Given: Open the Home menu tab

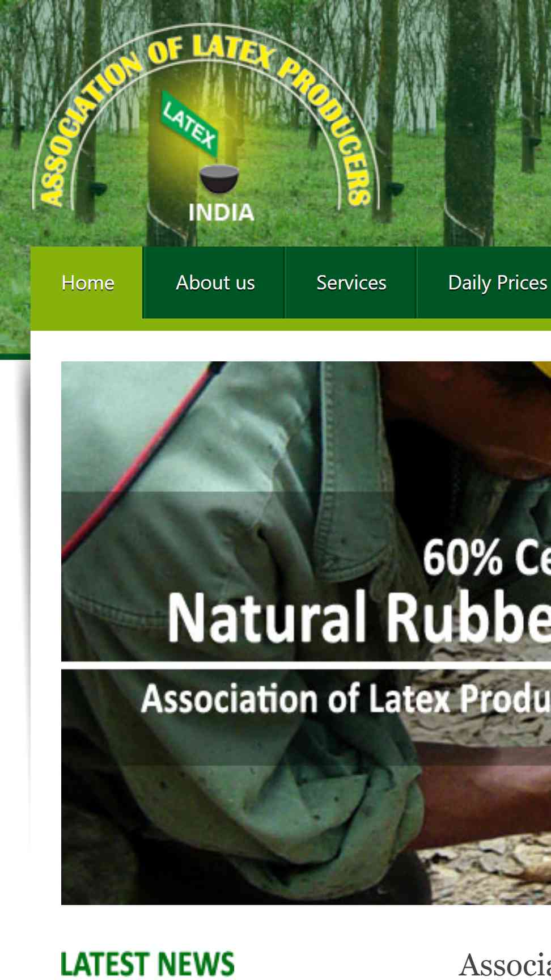Looking at the screenshot, I should point(87,282).
